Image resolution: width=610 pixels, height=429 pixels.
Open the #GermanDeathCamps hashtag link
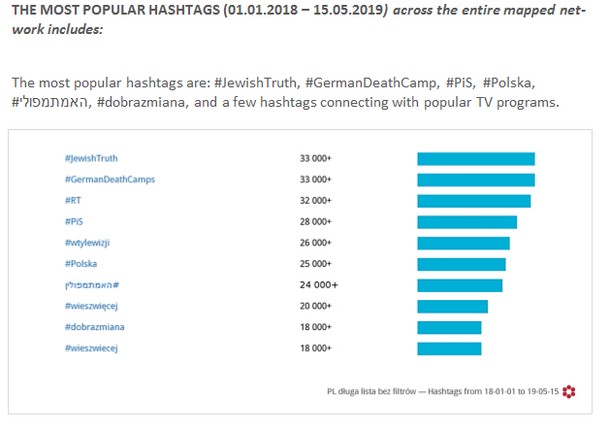110,179
